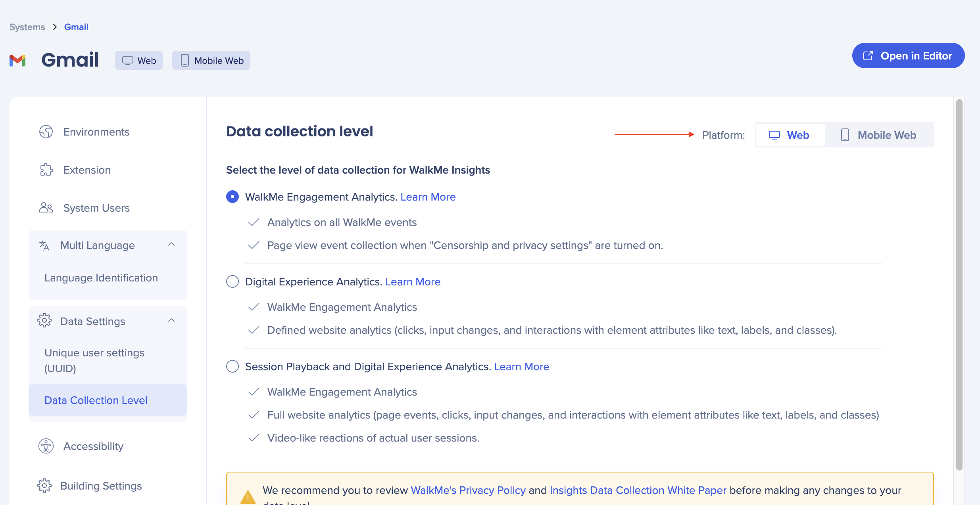Screen dimensions: 980x505
Task: Select Data Collection Level sidebar item
Action: pos(108,400)
